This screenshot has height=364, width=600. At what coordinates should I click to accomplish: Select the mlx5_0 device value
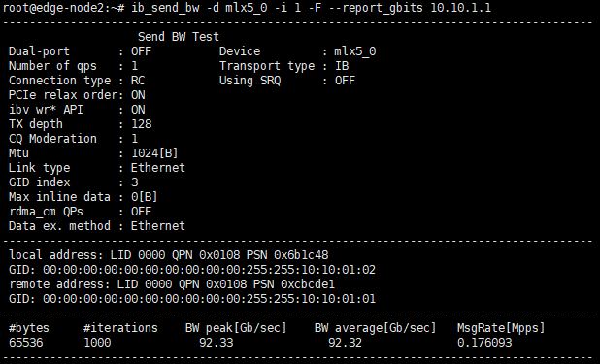(x=355, y=51)
